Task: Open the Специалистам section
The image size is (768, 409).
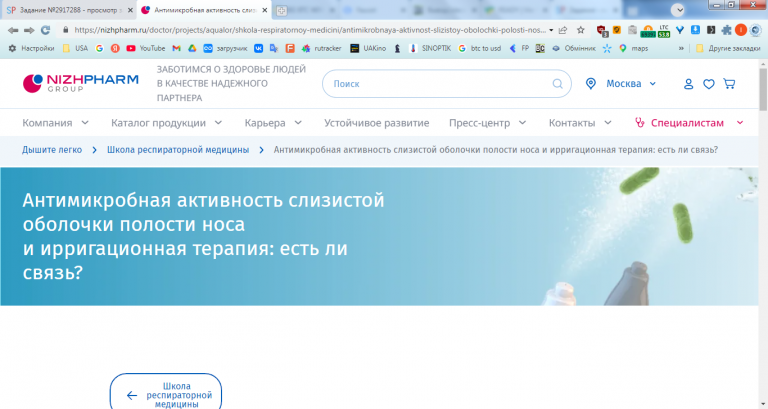Action: click(x=687, y=123)
